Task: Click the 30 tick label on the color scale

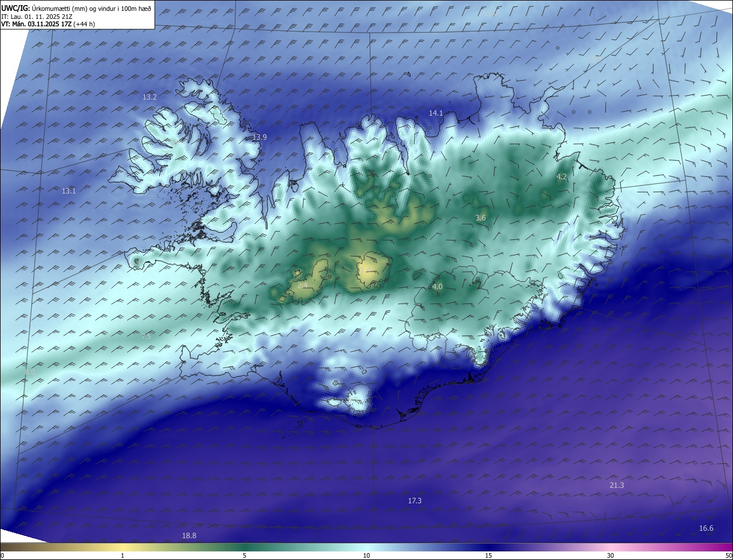Action: pyautogui.click(x=610, y=555)
